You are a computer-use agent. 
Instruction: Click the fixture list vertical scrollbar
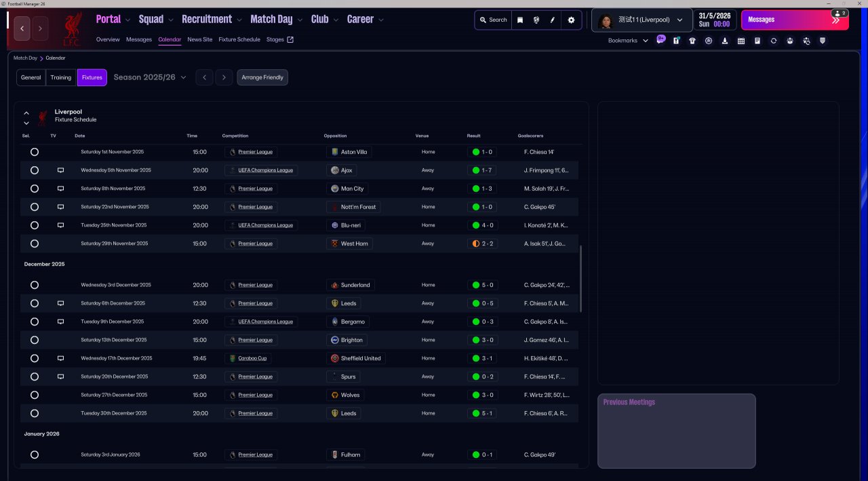coord(581,278)
